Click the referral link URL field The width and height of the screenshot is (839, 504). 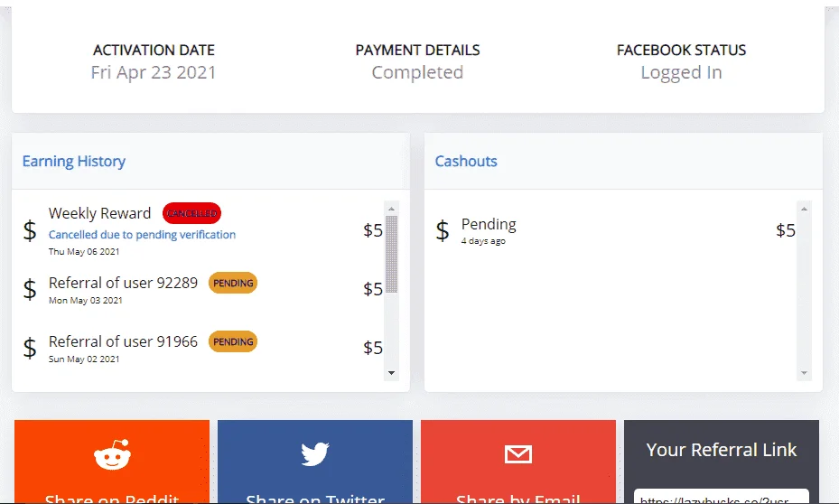(722, 497)
